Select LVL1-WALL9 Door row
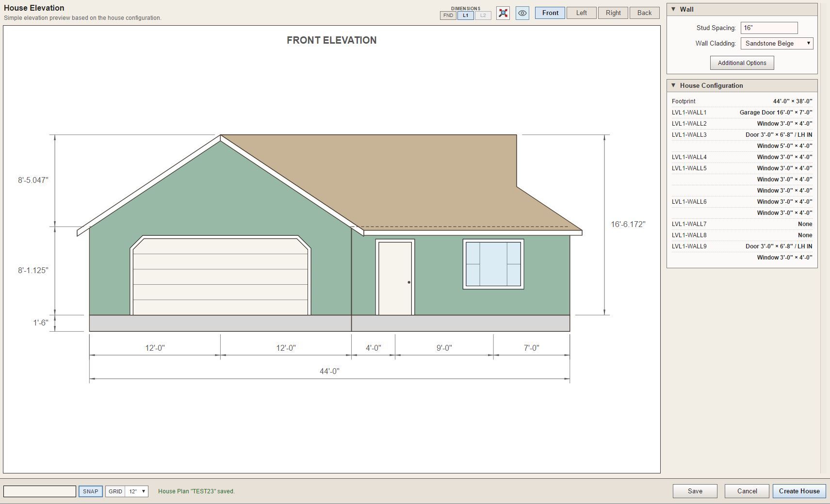Screen dimensions: 830x504 (x=742, y=246)
